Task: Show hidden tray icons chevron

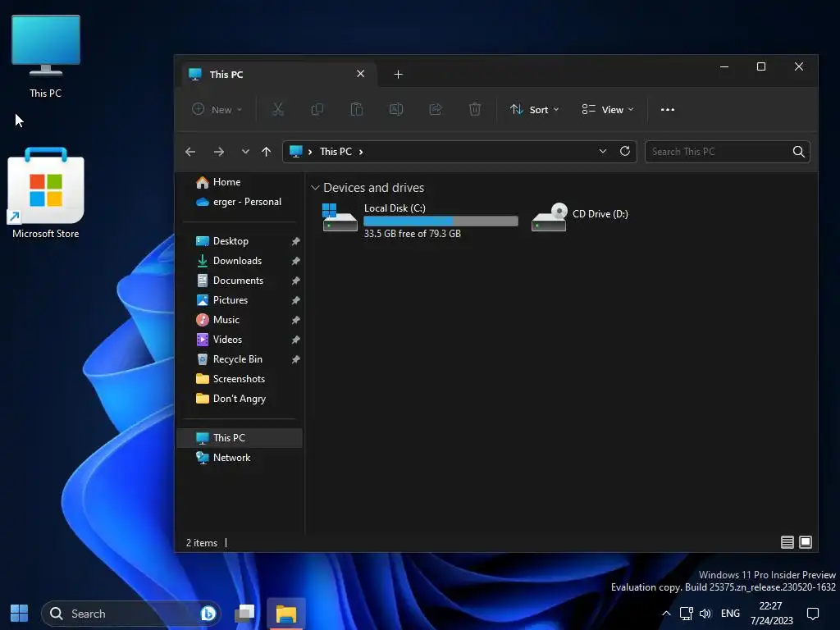Action: tap(666, 614)
